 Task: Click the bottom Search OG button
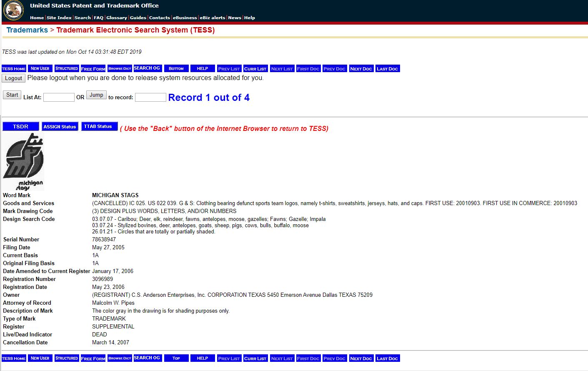tap(148, 358)
